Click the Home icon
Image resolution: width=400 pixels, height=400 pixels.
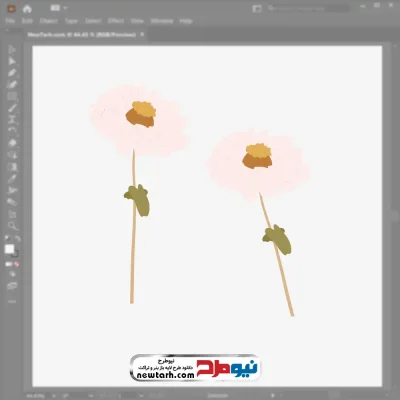pyautogui.click(x=27, y=9)
